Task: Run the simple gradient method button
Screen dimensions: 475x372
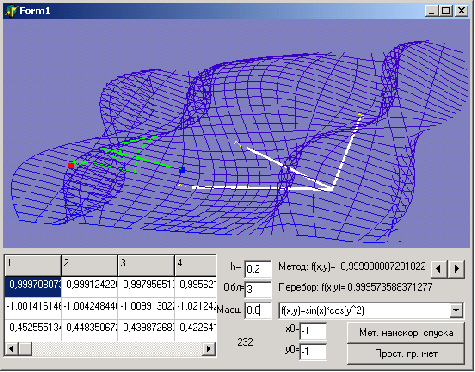Action: [x=406, y=354]
